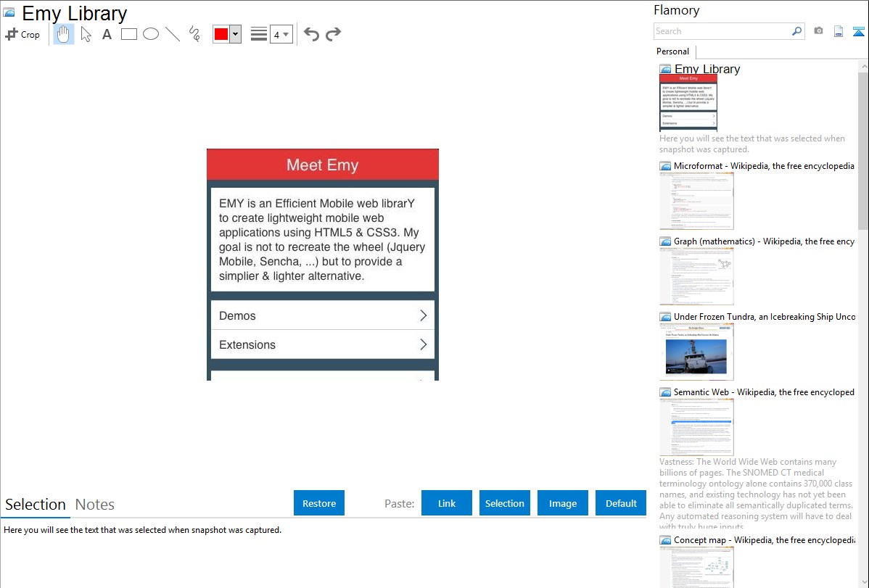Click the blue upload icon in Flamory panel
The width and height of the screenshot is (869, 588).
858,31
